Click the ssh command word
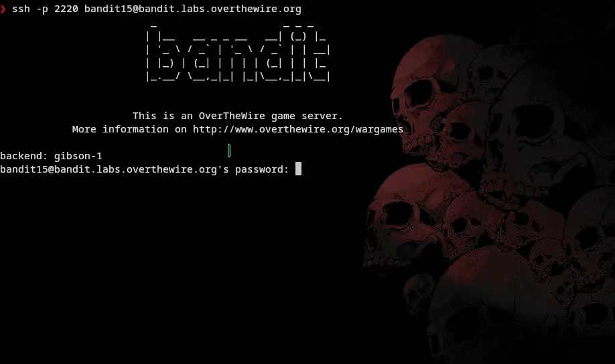The image size is (615, 364). [x=21, y=9]
